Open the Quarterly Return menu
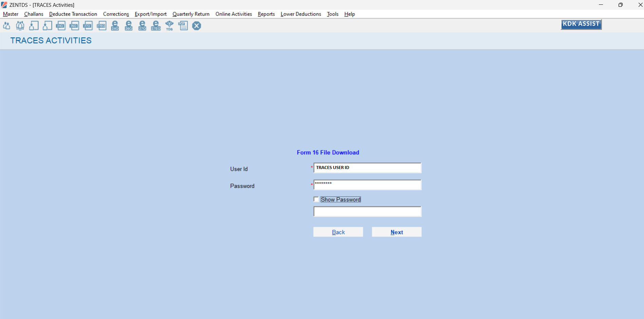 click(191, 14)
